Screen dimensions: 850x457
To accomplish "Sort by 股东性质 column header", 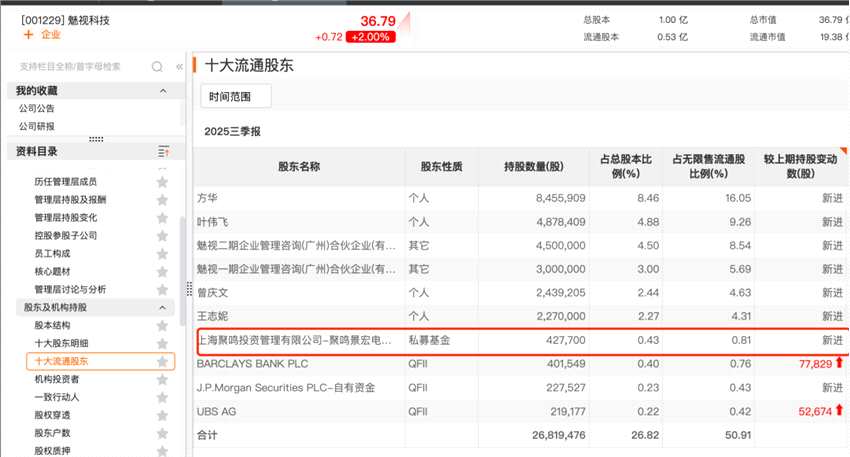I will click(x=442, y=166).
